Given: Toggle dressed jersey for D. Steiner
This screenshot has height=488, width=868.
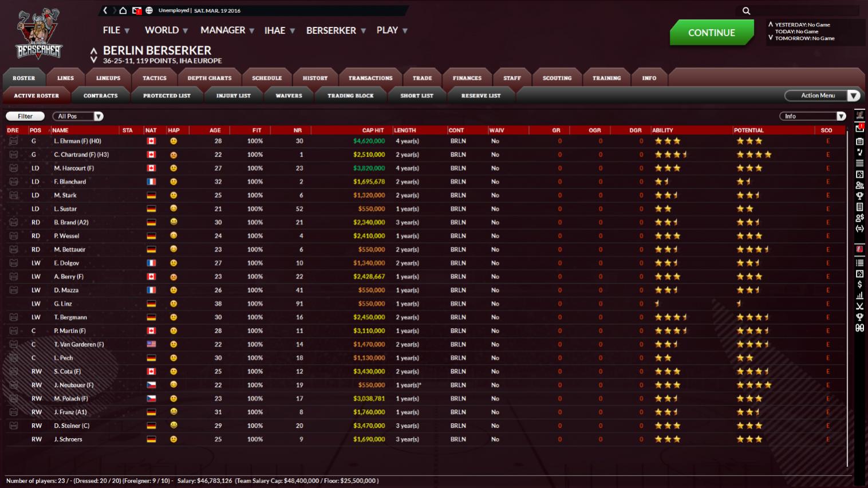Looking at the screenshot, I should click(x=14, y=426).
